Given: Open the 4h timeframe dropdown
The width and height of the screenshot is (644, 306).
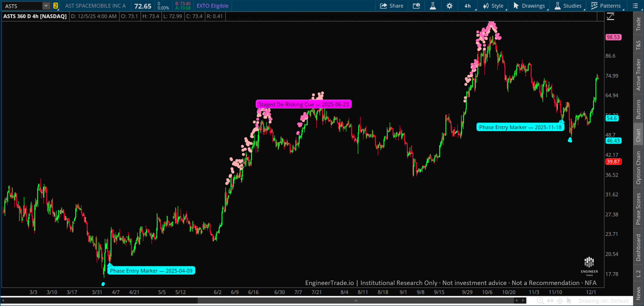Looking at the screenshot, I should click(468, 6).
